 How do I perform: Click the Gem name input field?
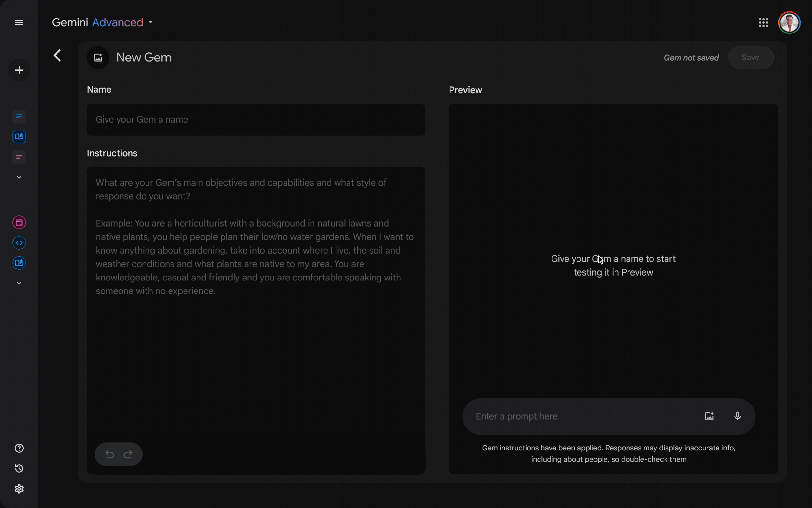pos(256,120)
